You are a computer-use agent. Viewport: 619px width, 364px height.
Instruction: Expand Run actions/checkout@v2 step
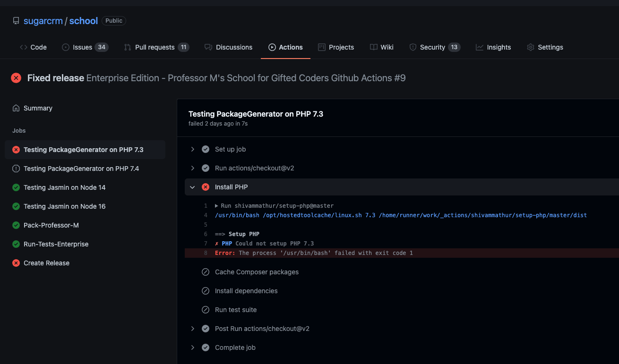click(x=192, y=168)
